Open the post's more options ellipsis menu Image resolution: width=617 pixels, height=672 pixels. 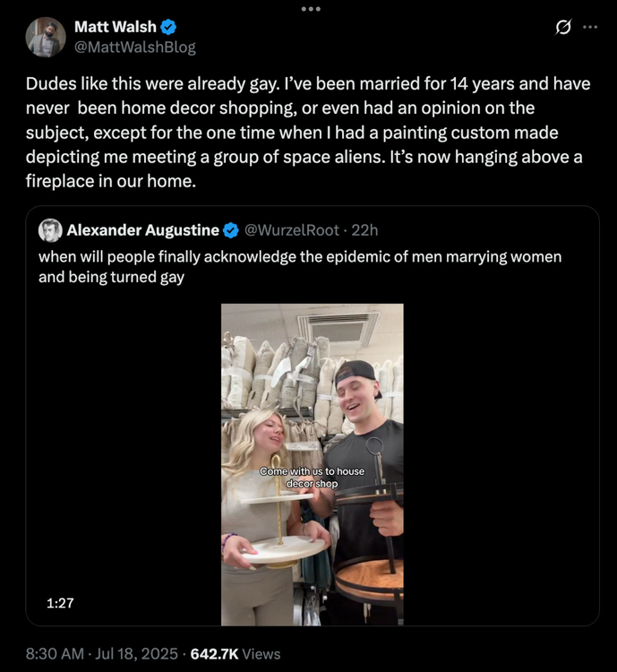[589, 27]
